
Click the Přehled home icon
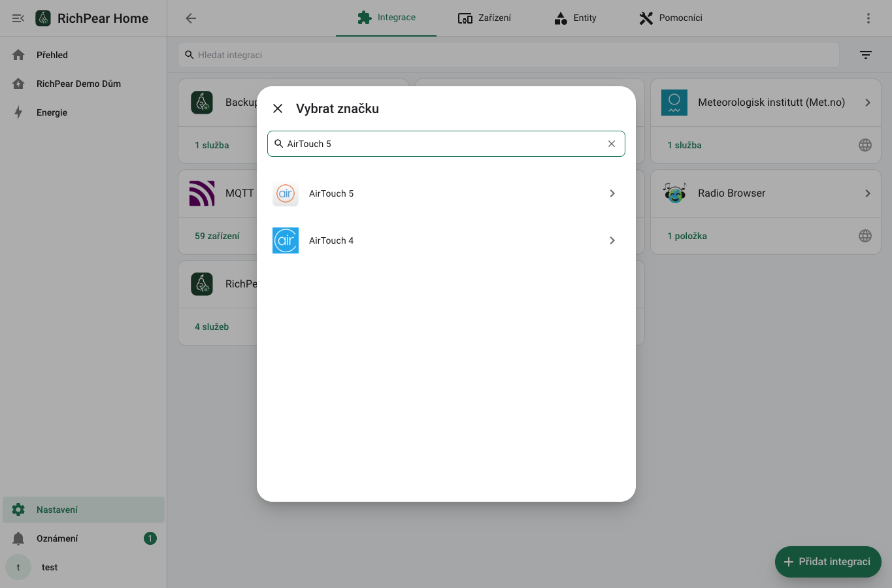18,55
